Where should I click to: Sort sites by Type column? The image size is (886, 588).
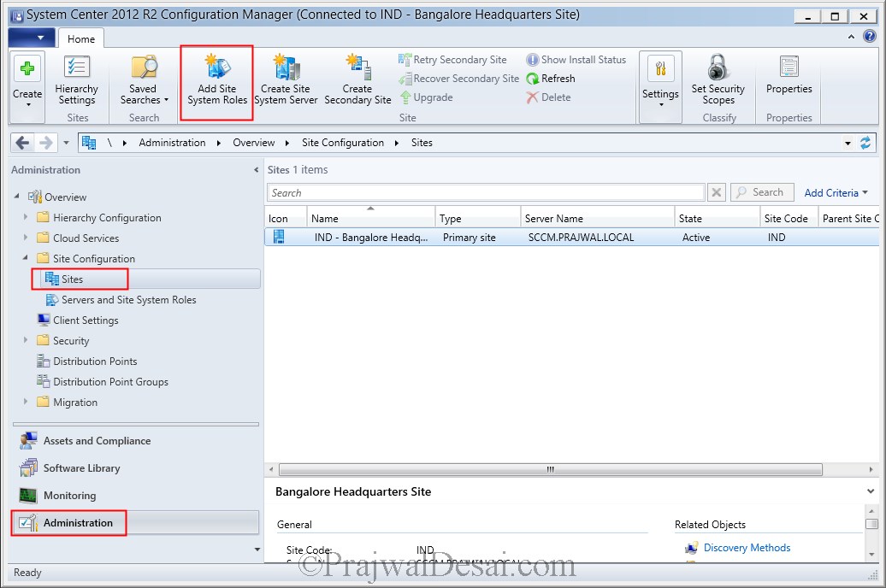477,218
